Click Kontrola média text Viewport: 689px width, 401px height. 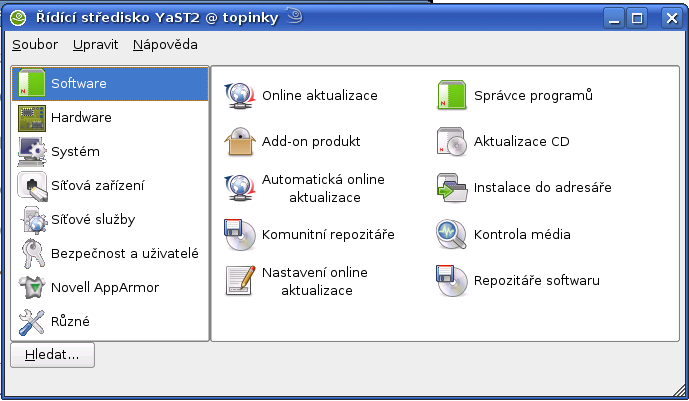click(522, 234)
